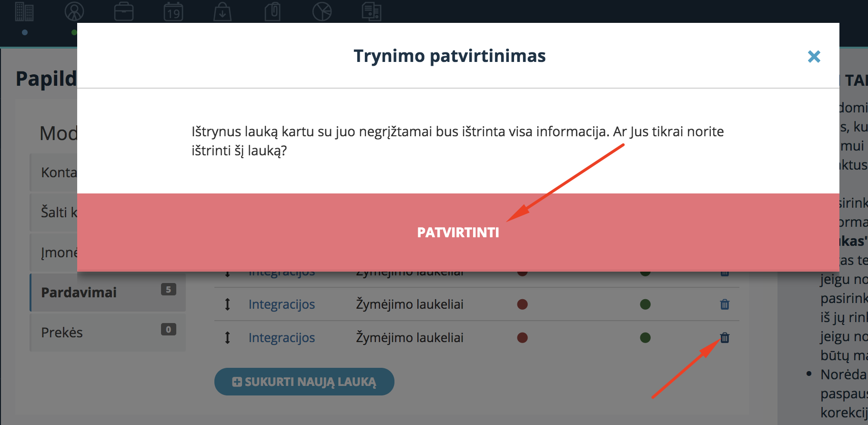Select the Prekės module tab

coord(108,332)
